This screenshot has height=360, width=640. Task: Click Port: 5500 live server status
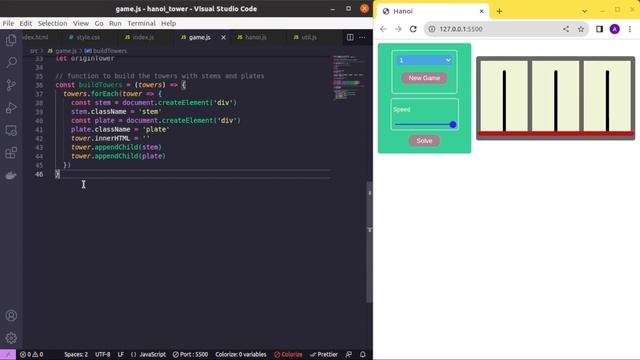point(190,354)
